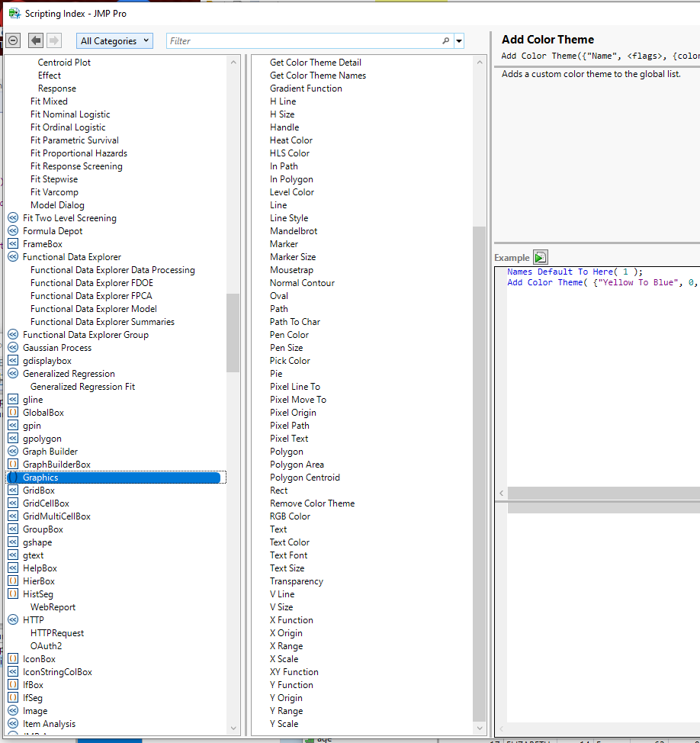
Task: Click the message icon beside Graph Builder
Action: point(13,452)
